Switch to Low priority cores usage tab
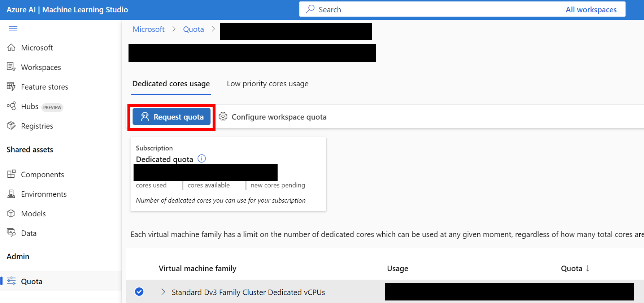Image resolution: width=644 pixels, height=303 pixels. (x=267, y=84)
